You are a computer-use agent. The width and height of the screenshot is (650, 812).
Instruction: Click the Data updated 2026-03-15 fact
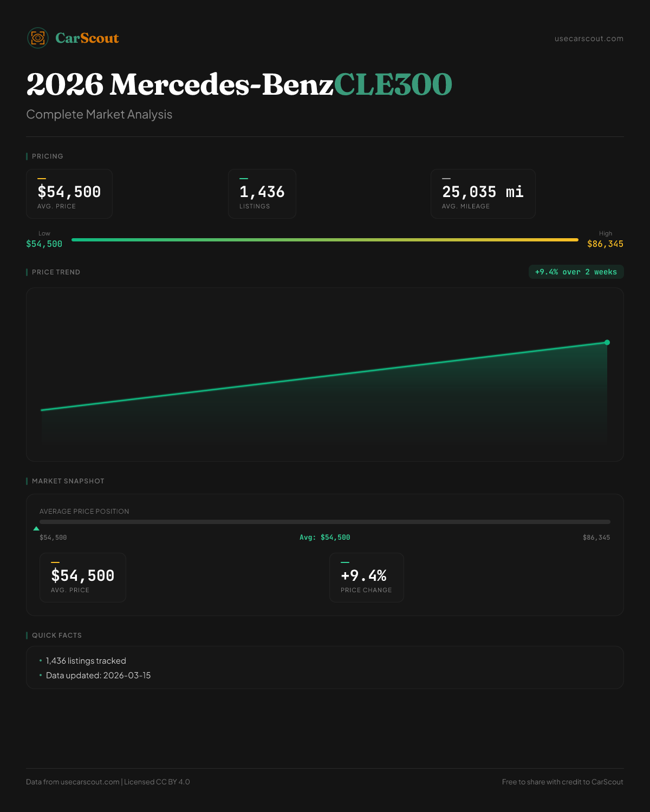[x=98, y=675]
